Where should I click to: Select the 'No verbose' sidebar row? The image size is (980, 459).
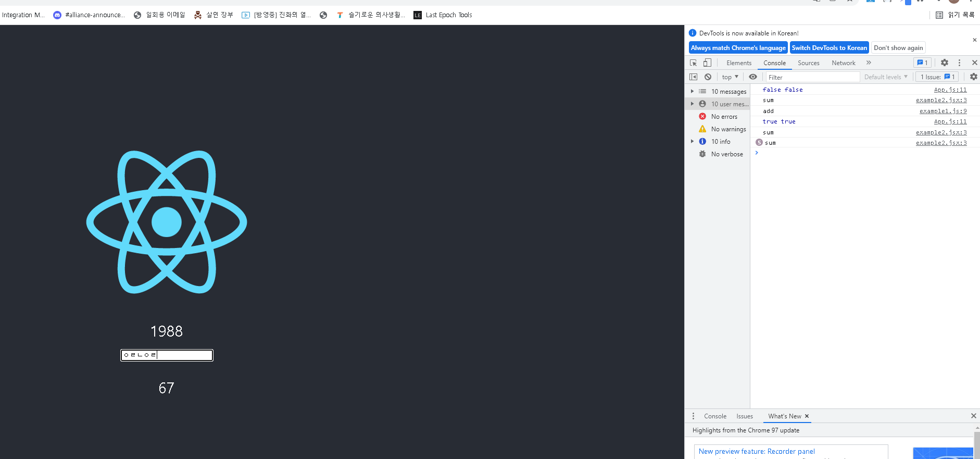pyautogui.click(x=718, y=154)
